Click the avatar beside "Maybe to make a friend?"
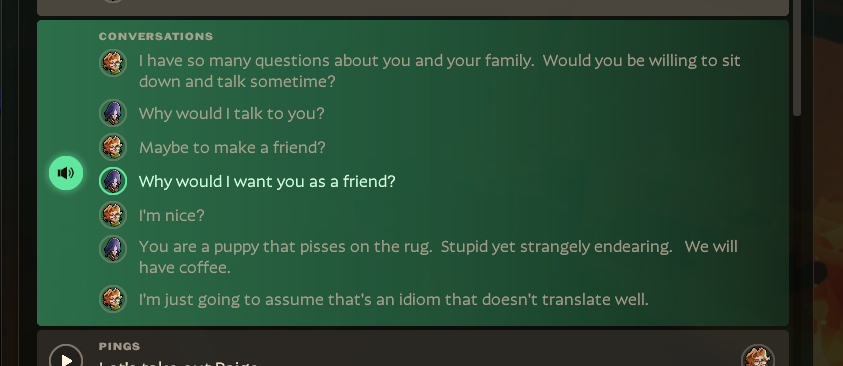843x366 pixels. coord(113,147)
